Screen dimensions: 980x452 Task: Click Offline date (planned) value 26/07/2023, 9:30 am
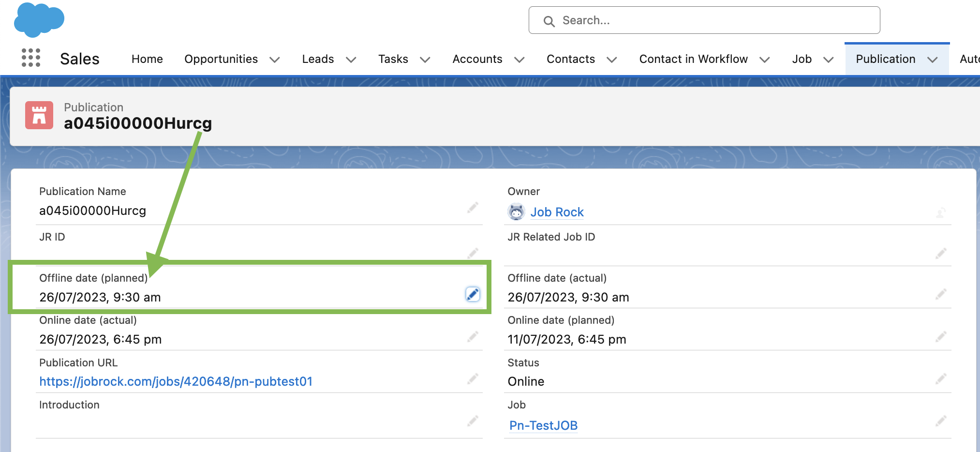click(100, 297)
